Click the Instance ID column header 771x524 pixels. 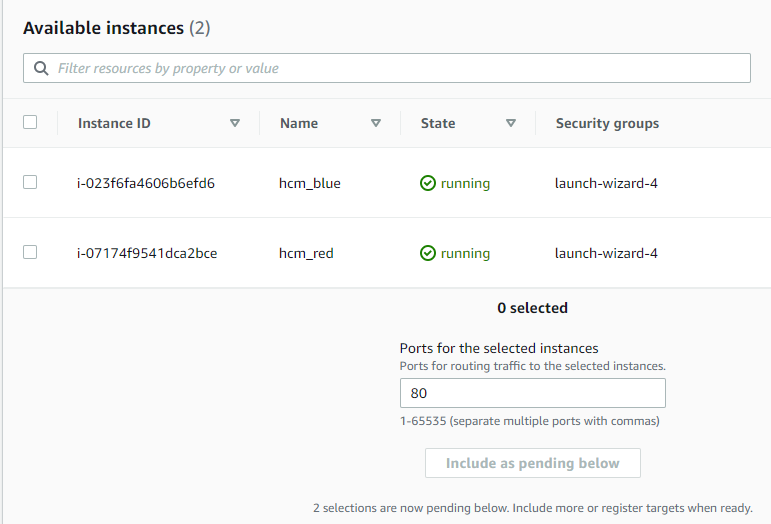click(114, 123)
